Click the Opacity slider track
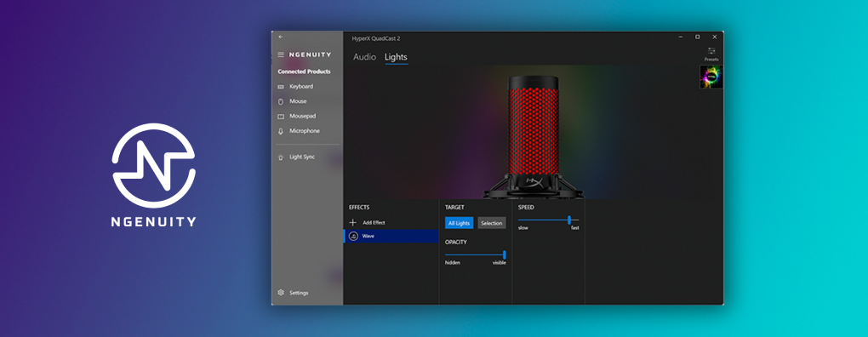The width and height of the screenshot is (868, 337). point(476,254)
